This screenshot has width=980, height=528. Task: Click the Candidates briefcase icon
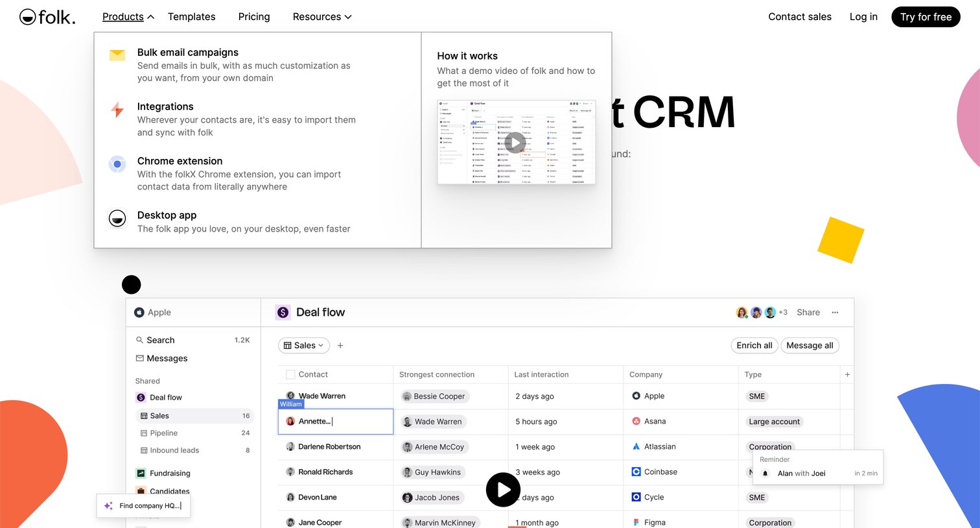[x=141, y=491]
